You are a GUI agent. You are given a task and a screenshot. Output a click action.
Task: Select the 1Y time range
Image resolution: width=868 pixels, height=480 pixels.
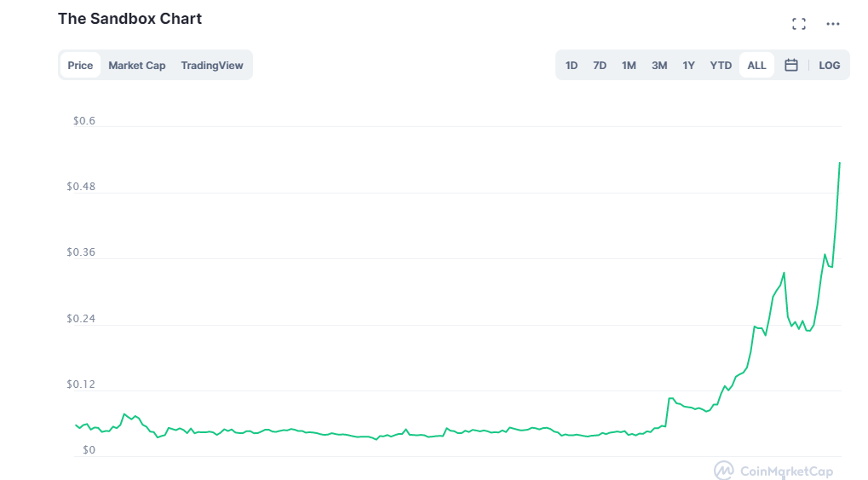click(x=688, y=65)
